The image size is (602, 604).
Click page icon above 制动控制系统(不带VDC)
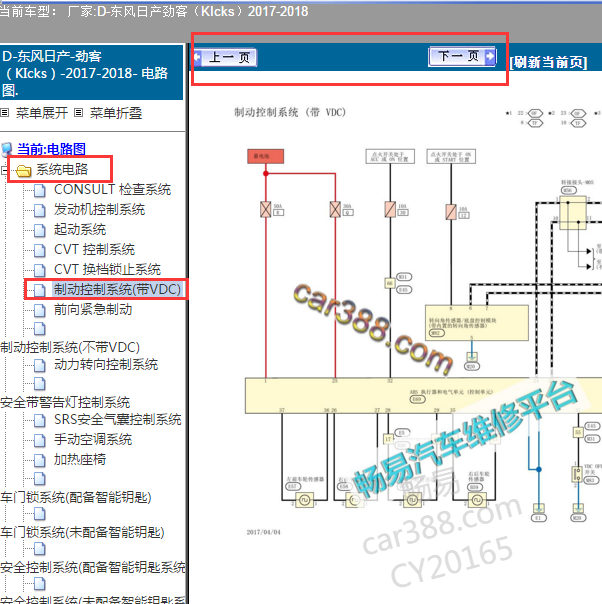[39, 329]
